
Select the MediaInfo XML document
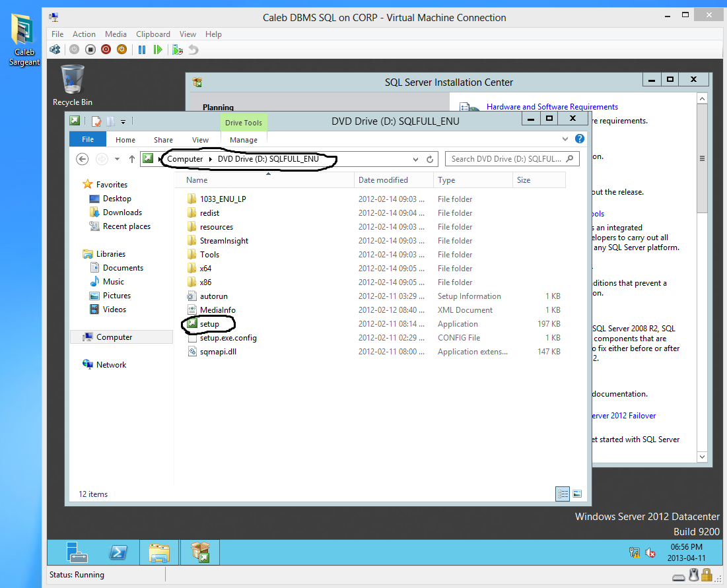(x=217, y=310)
